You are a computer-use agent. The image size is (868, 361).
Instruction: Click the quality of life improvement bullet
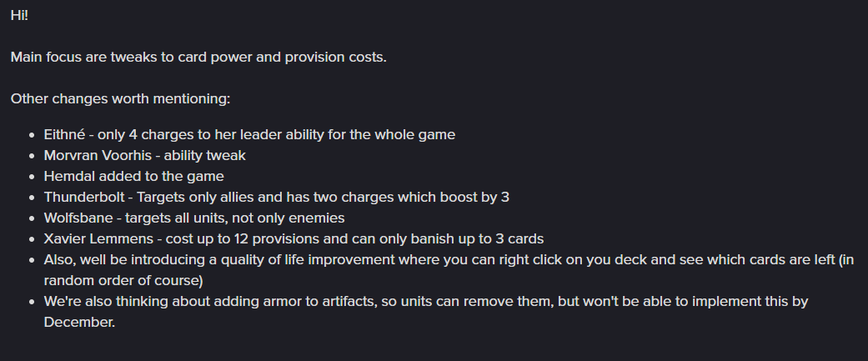[449, 270]
